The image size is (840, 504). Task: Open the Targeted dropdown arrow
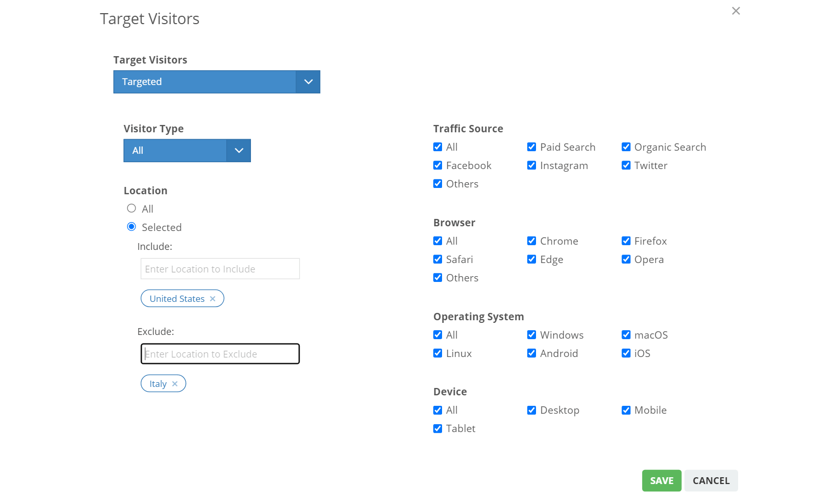coord(308,82)
